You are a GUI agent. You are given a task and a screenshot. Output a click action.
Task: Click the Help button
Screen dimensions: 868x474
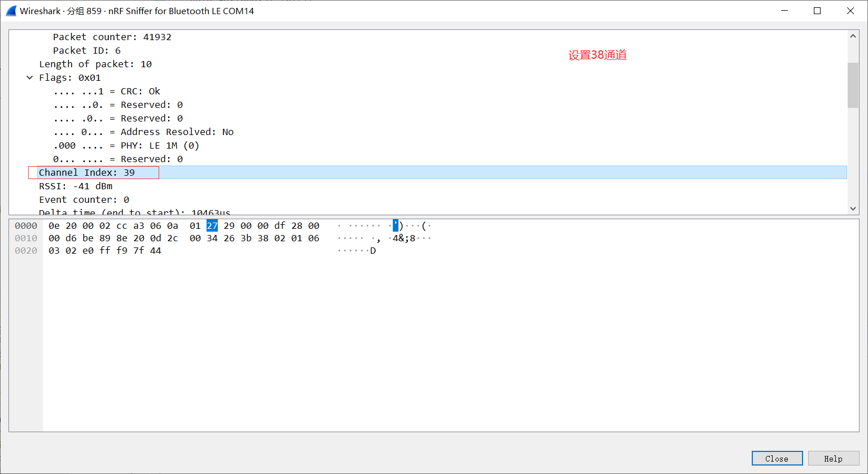pos(833,459)
